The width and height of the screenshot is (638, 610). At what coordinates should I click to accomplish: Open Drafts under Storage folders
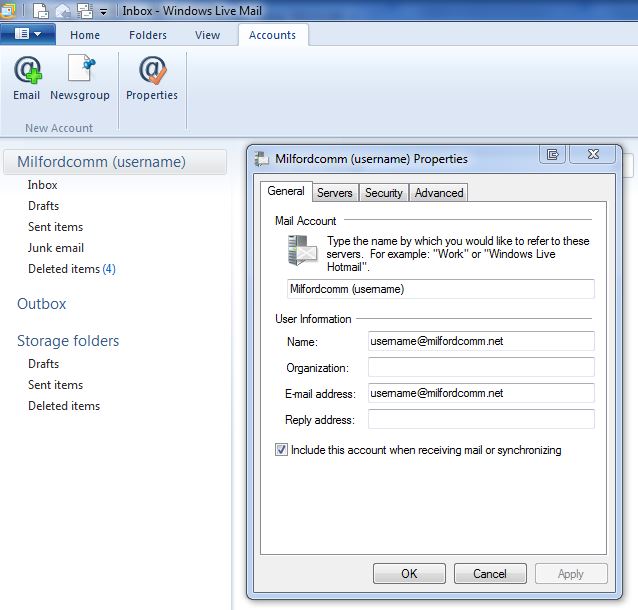[x=44, y=364]
